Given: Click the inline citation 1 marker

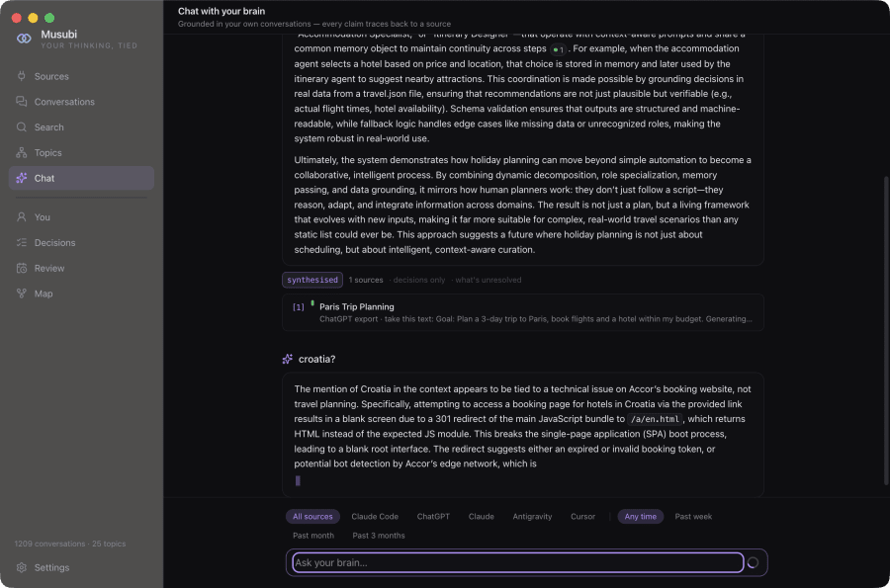Looking at the screenshot, I should [x=559, y=49].
